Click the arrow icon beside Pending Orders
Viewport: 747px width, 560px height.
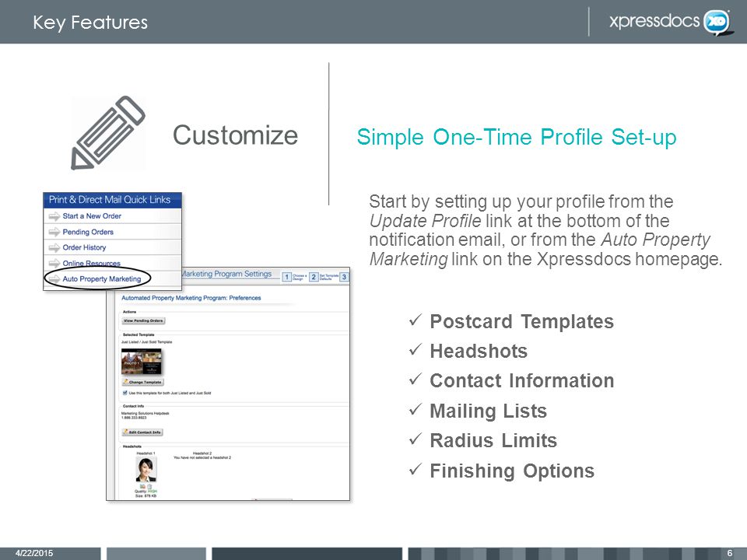pyautogui.click(x=54, y=233)
